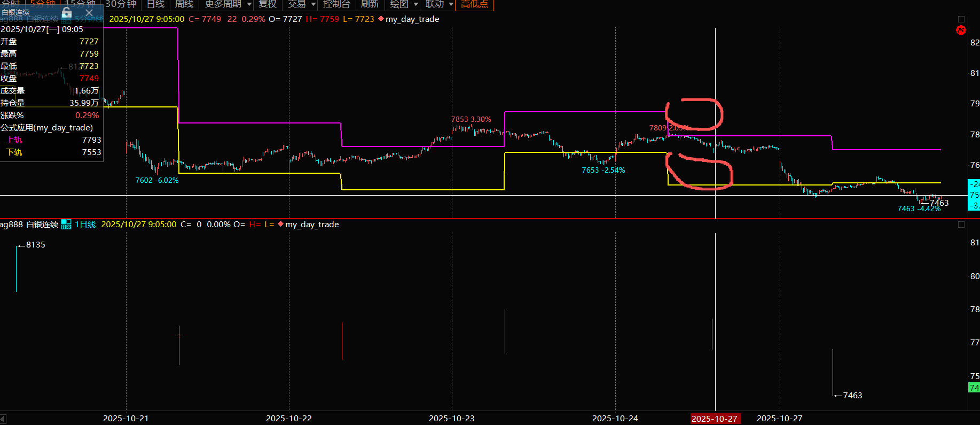The image size is (980, 425).
Task: Switch to the 日线 period tab
Action: (x=155, y=4)
